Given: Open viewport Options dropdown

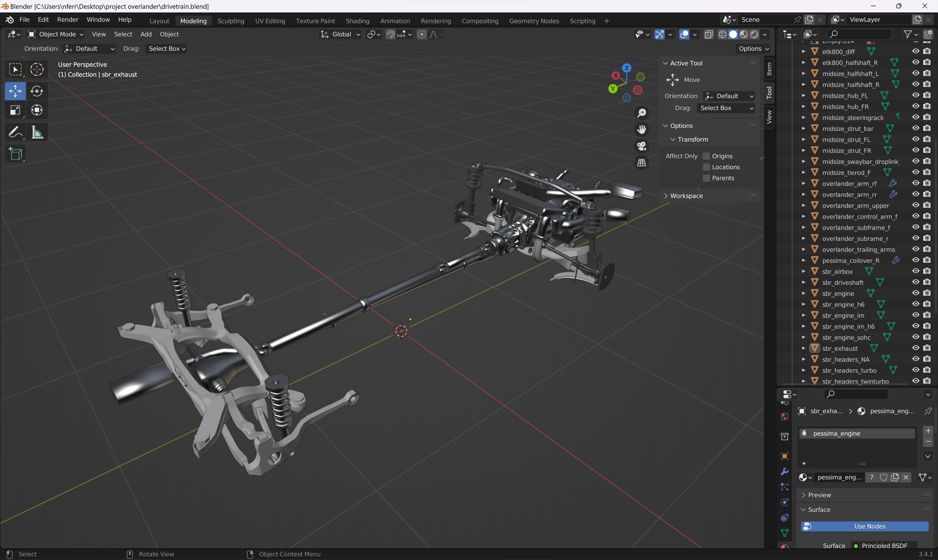Looking at the screenshot, I should click(x=754, y=49).
